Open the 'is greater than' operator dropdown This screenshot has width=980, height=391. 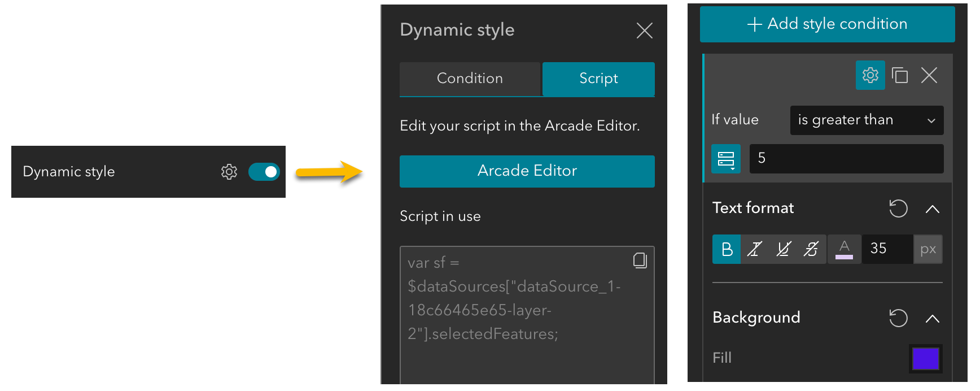pyautogui.click(x=867, y=120)
